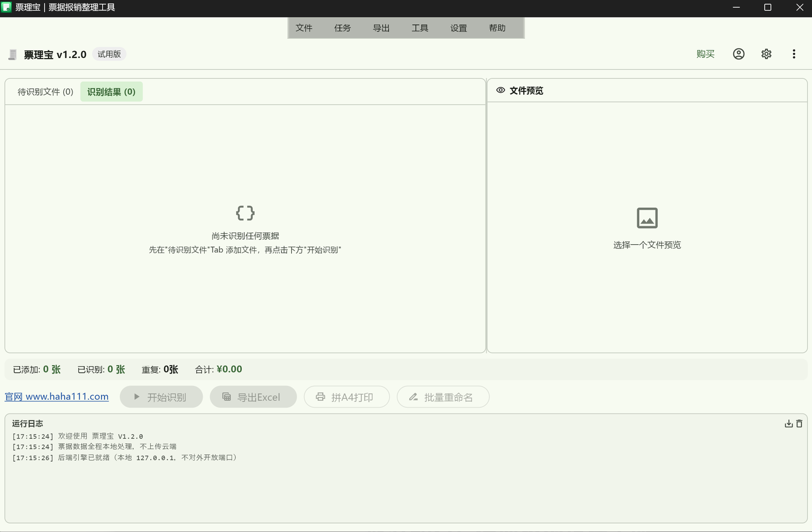Clear run log with trash icon

pyautogui.click(x=799, y=424)
